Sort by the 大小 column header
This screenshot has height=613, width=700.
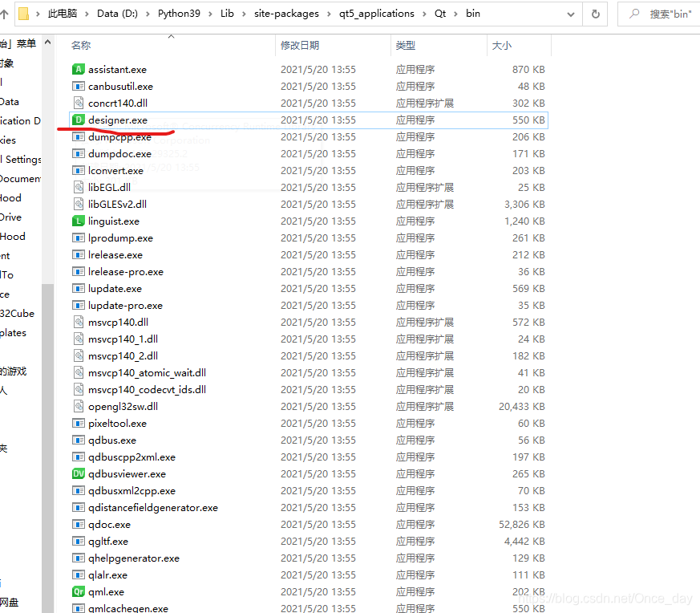[x=501, y=45]
